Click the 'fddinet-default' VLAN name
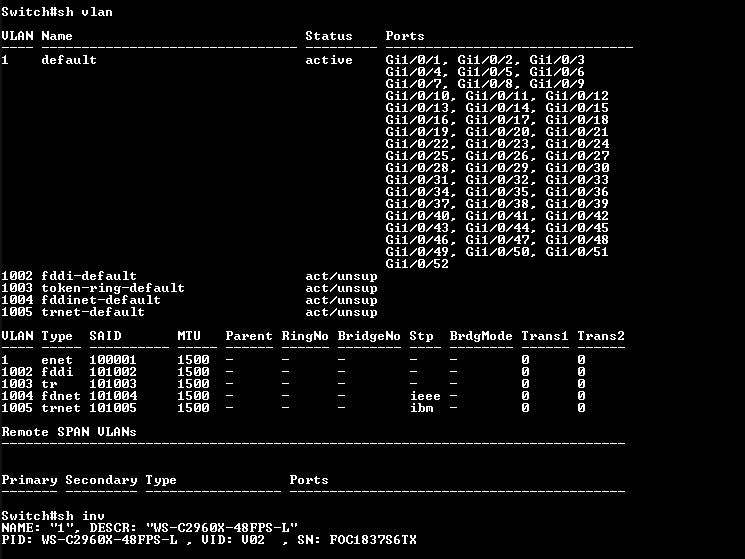 [x=101, y=300]
